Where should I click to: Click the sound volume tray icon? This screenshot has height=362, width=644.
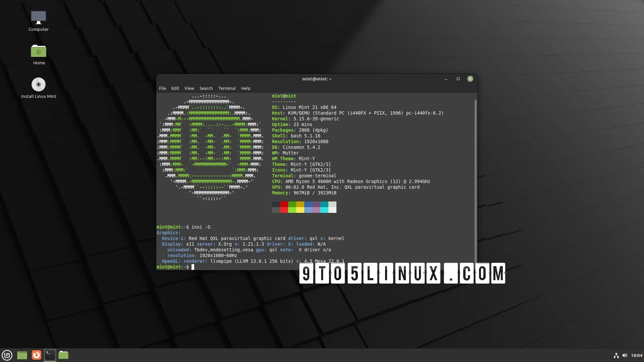625,356
